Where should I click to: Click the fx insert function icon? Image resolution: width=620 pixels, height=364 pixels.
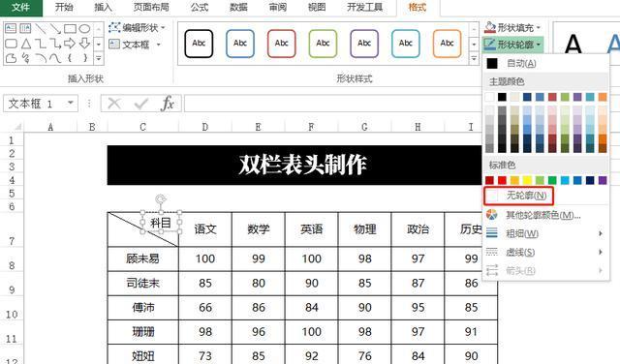point(168,104)
